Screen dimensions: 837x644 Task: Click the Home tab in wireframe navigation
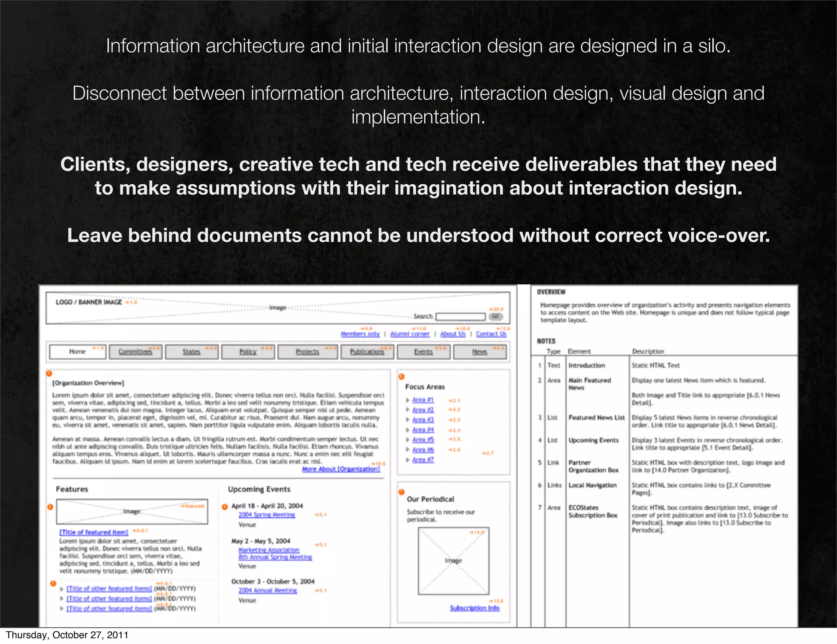coord(77,352)
